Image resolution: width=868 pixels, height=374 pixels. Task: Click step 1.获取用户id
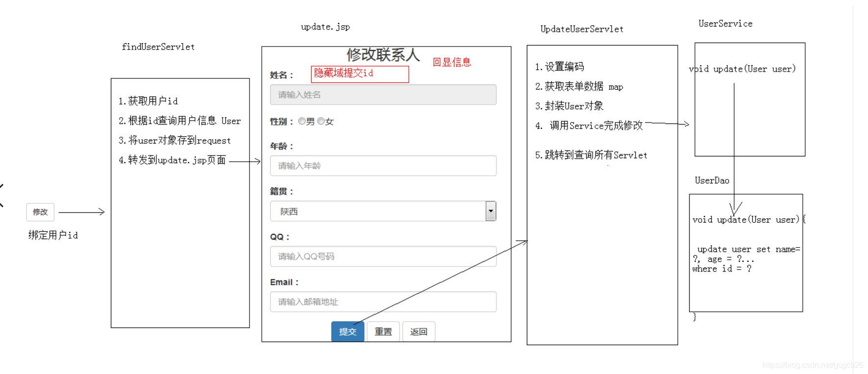point(148,101)
